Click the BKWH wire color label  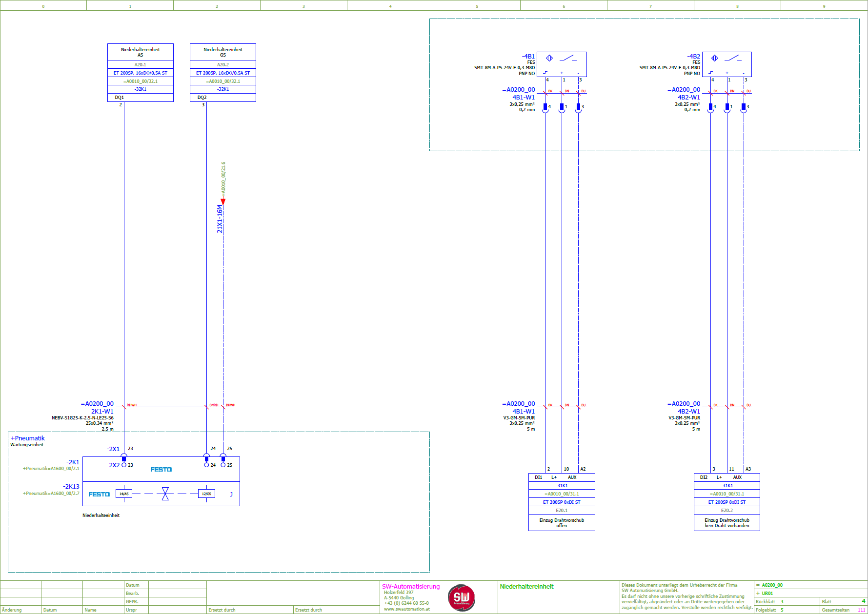[x=231, y=405]
